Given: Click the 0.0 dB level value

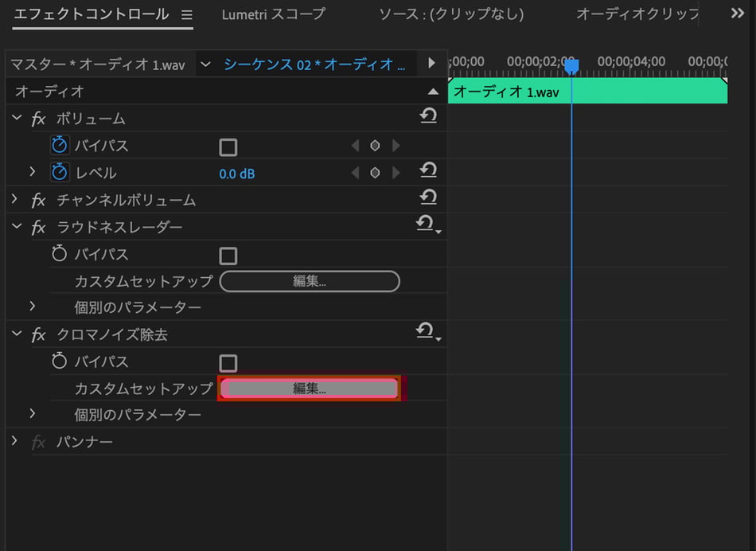Looking at the screenshot, I should (x=237, y=173).
